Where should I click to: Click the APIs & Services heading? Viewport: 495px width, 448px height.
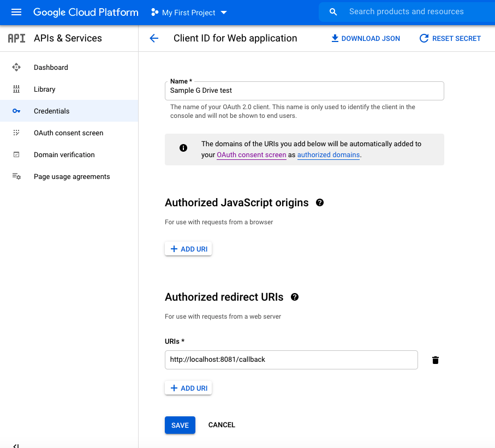(68, 38)
